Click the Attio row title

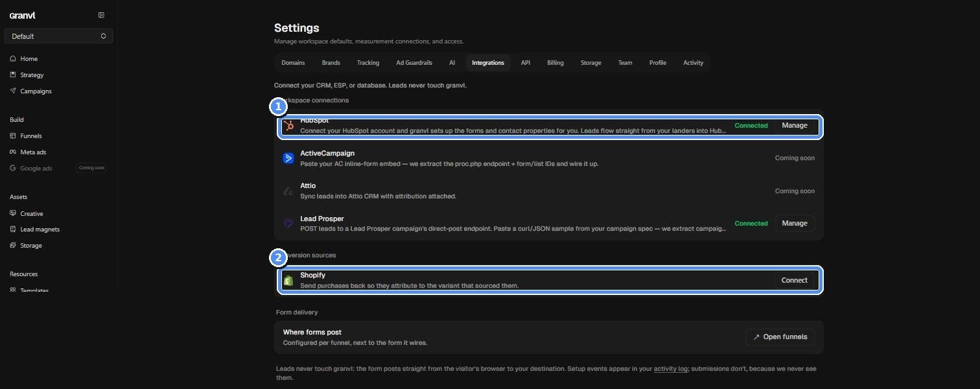308,185
